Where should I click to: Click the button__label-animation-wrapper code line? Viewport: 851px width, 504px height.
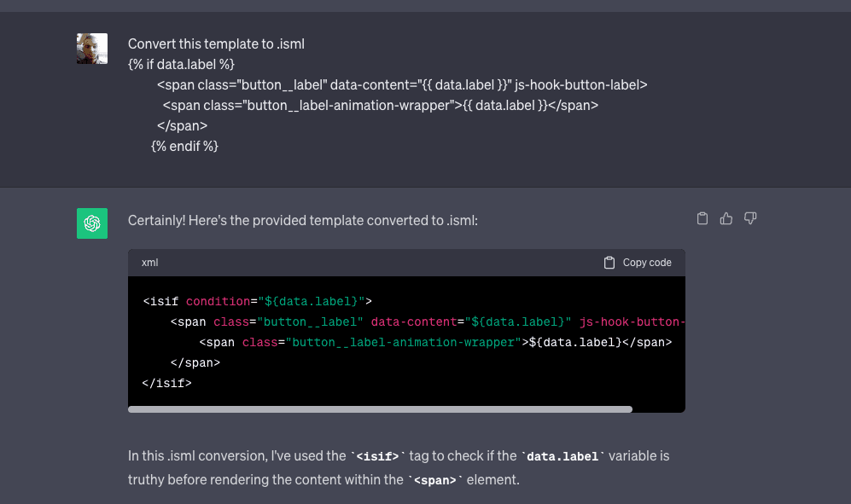point(435,342)
